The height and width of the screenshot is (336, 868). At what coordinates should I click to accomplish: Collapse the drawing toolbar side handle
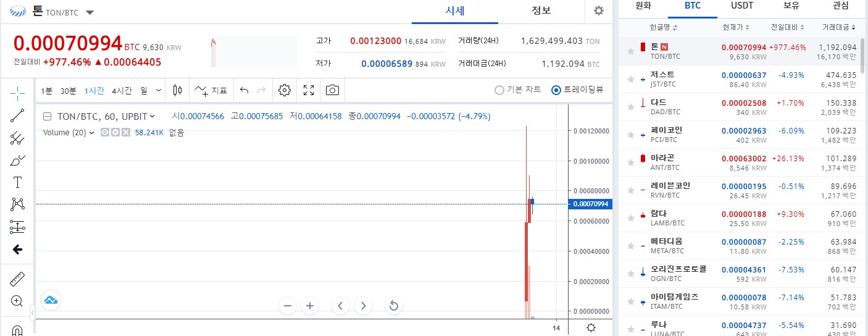point(32,314)
